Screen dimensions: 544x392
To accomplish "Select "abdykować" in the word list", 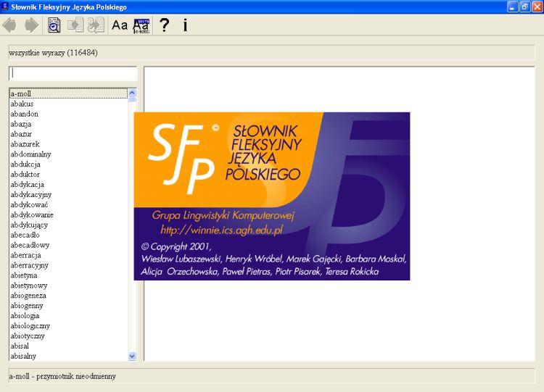I will tap(68, 204).
